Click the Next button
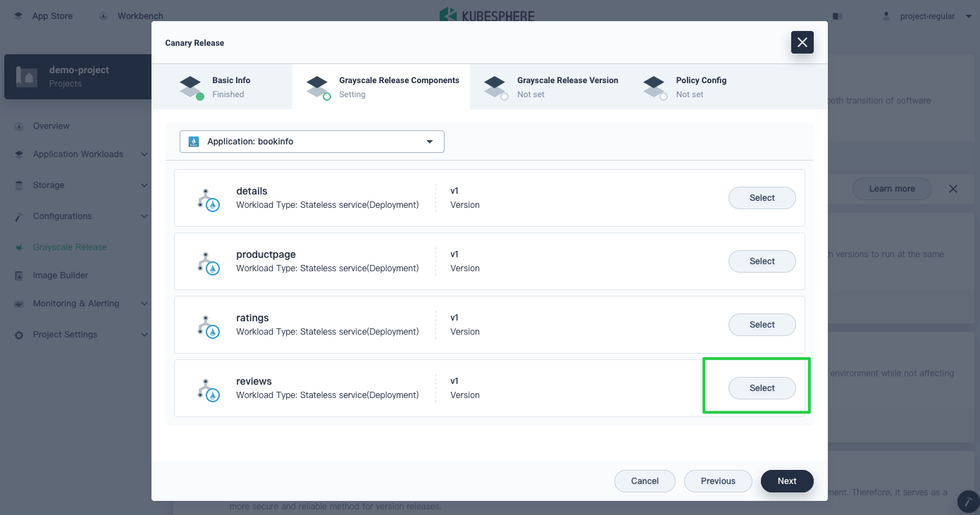The image size is (980, 515). (x=787, y=481)
